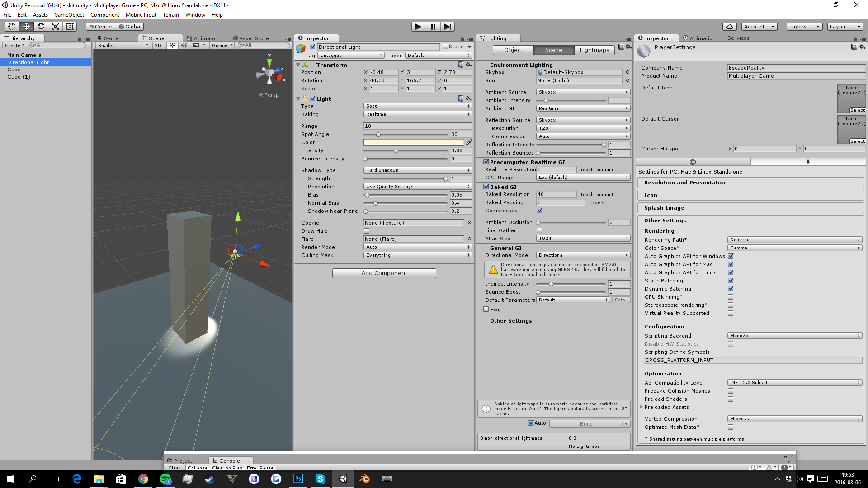The width and height of the screenshot is (868, 488).
Task: Open Baking dropdown showing Realtime
Action: click(418, 114)
